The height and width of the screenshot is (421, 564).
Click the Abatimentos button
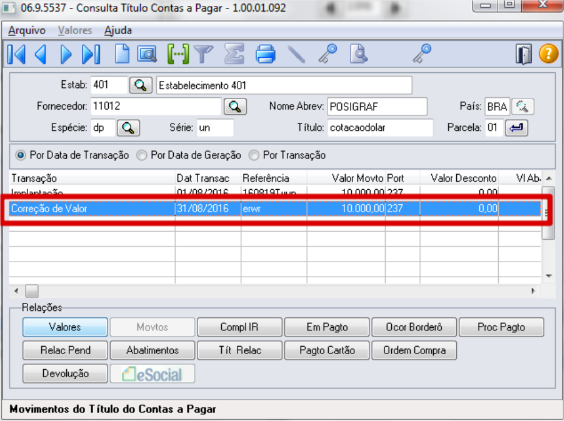[x=153, y=350]
